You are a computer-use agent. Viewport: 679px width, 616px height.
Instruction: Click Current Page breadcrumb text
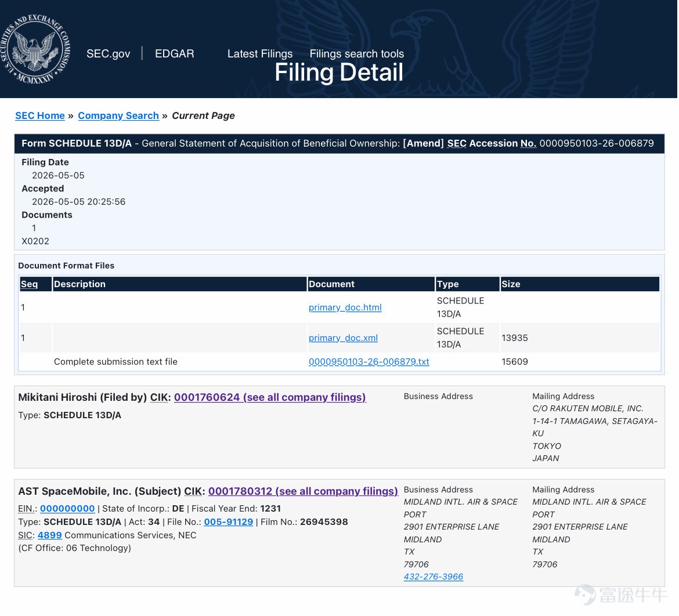click(204, 115)
